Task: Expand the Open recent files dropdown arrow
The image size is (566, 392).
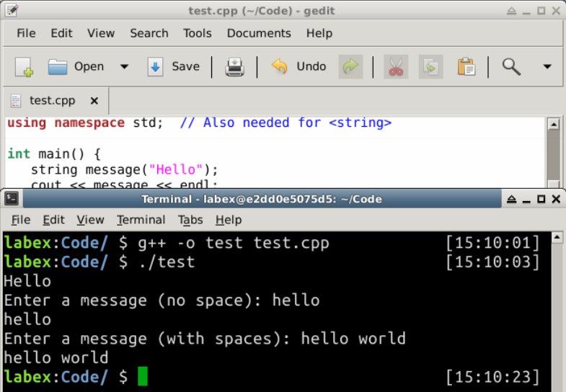Action: [x=124, y=67]
